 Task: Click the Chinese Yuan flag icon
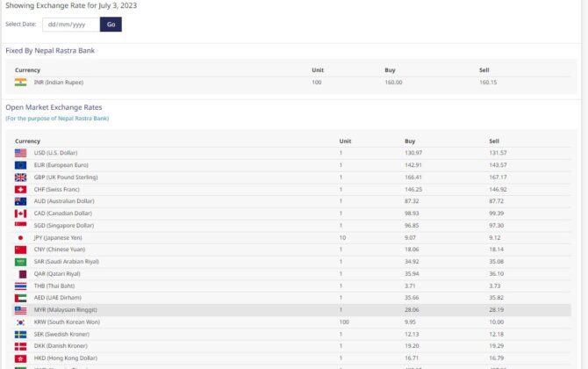tap(20, 250)
